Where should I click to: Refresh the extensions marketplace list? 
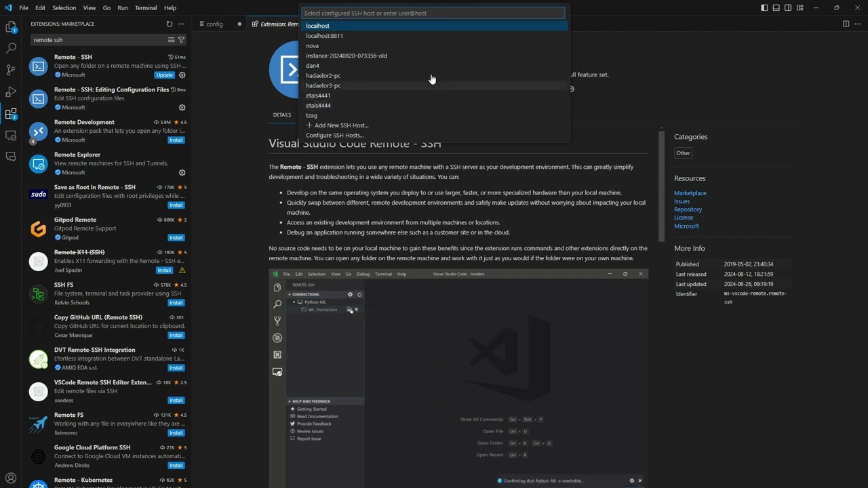click(170, 24)
